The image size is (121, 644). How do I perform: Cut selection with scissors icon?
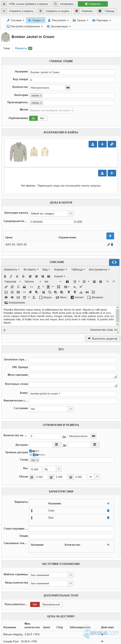(x=44, y=292)
